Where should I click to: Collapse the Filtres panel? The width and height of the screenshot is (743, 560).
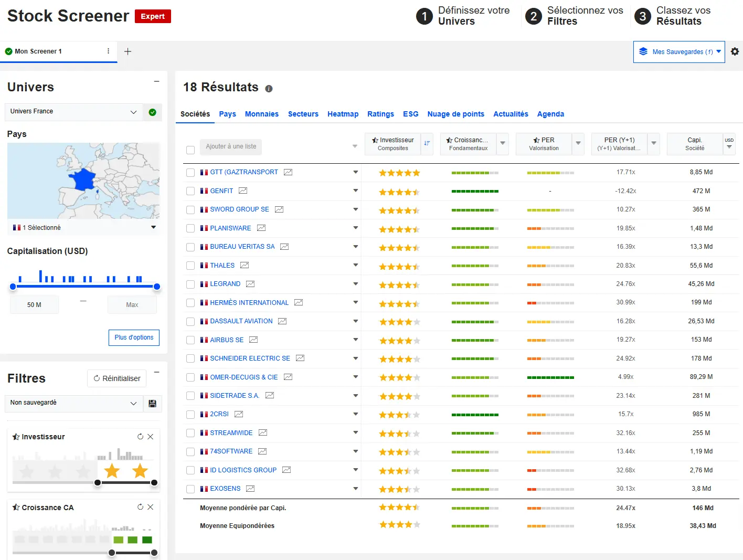pos(156,372)
